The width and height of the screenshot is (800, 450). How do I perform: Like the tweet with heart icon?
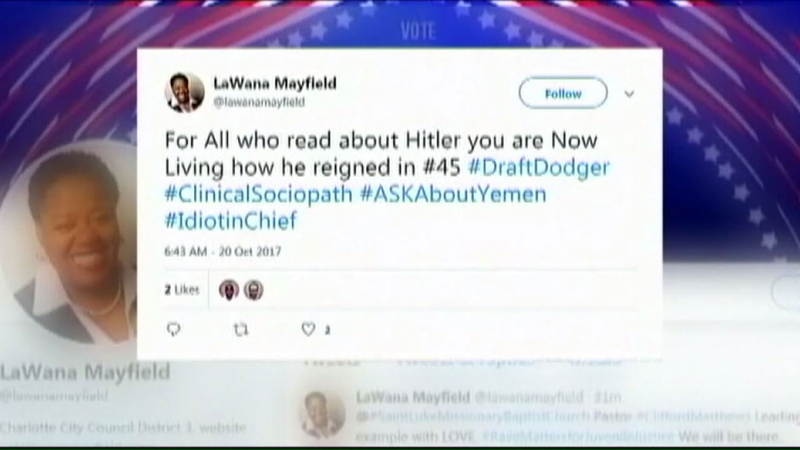click(x=308, y=330)
